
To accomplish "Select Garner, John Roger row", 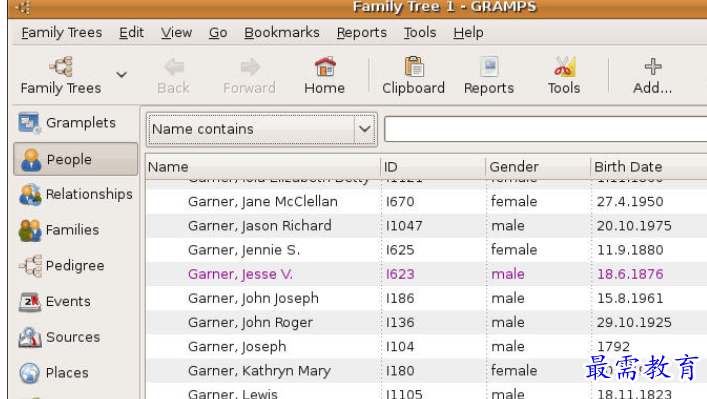I will [x=426, y=322].
